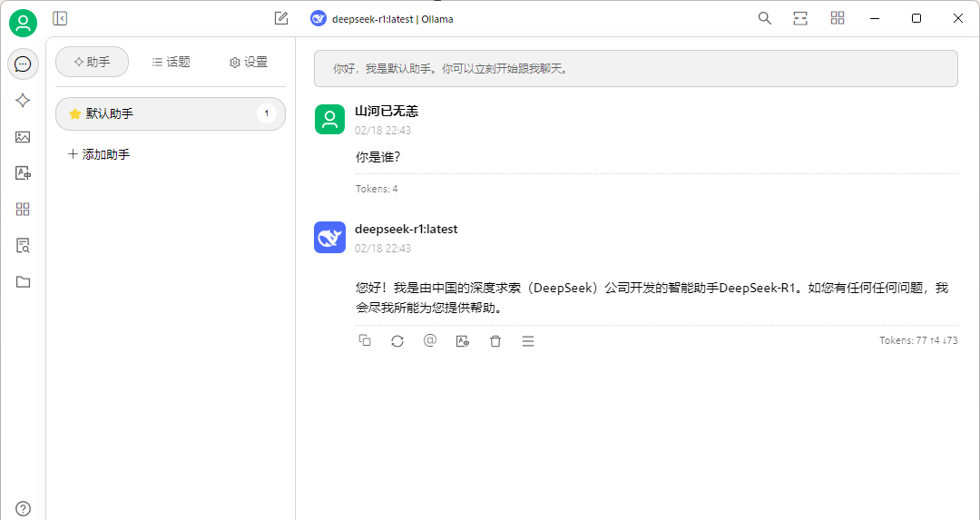Open the translate sidebar icon

pyautogui.click(x=23, y=173)
